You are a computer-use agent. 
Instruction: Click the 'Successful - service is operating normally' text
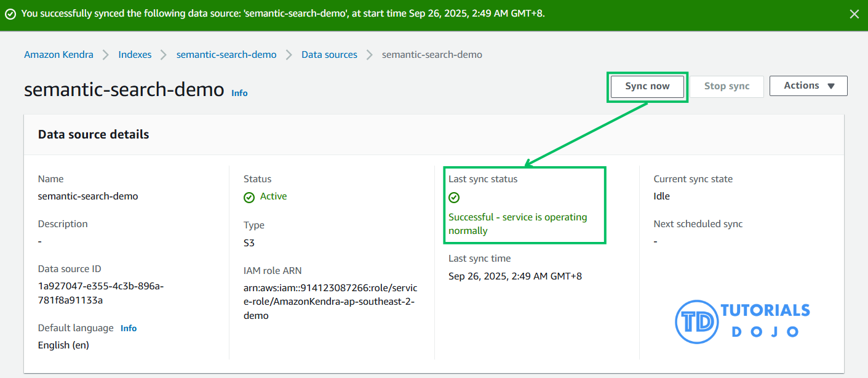tap(517, 224)
